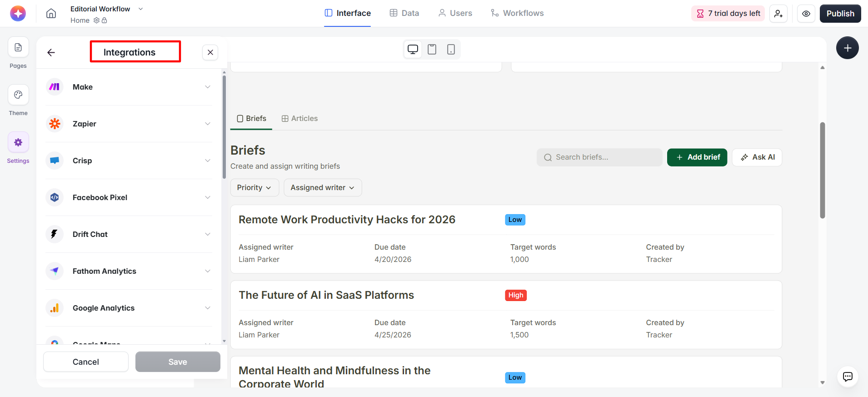
Task: Expand the Crisp integration chevron
Action: (208, 161)
